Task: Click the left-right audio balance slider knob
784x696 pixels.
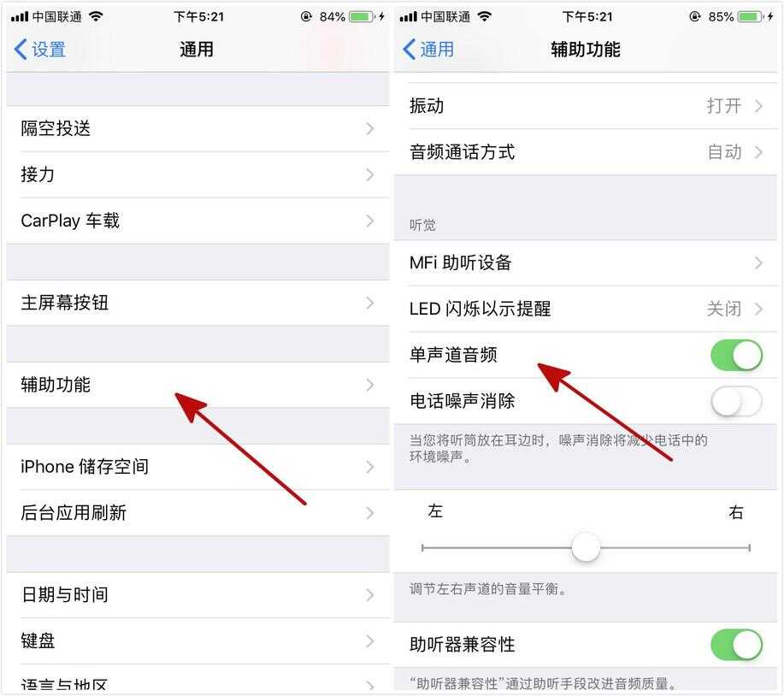Action: 586,547
